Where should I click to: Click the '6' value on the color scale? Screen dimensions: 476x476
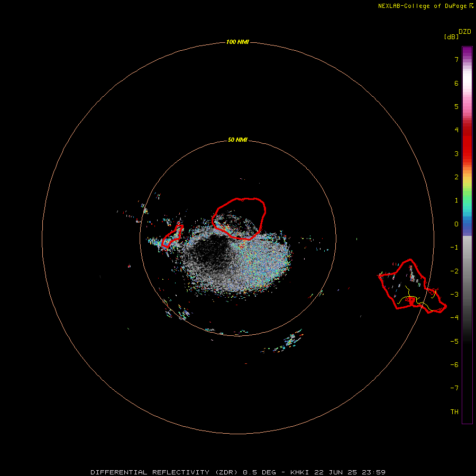[456, 83]
